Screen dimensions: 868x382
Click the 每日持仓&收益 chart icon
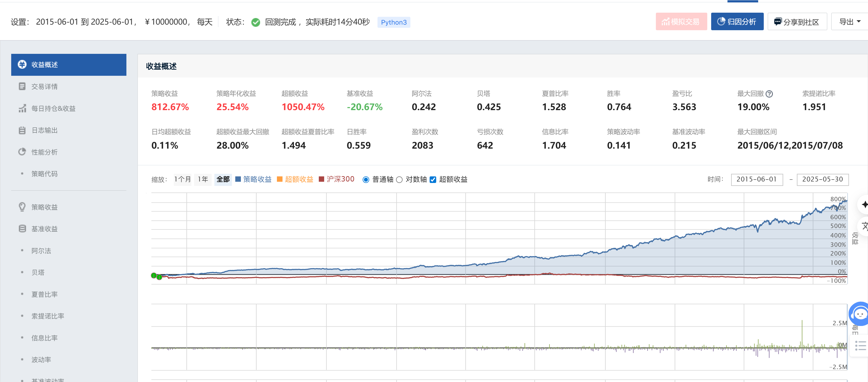click(x=22, y=108)
